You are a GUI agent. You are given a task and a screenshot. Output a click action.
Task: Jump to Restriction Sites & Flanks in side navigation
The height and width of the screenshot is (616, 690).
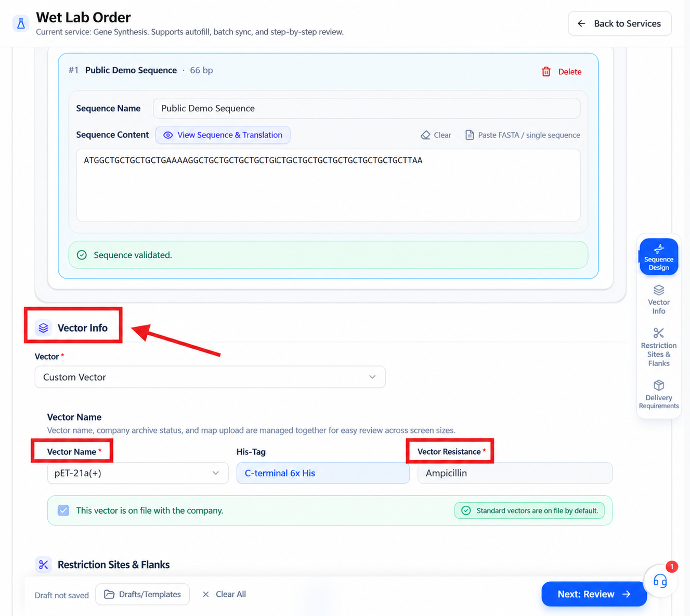pyautogui.click(x=659, y=347)
